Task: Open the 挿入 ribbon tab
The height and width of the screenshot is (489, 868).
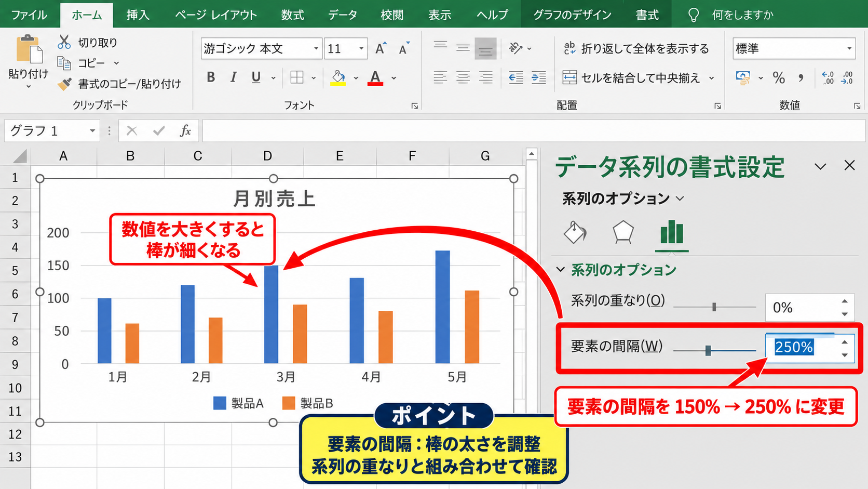Action: (x=138, y=15)
